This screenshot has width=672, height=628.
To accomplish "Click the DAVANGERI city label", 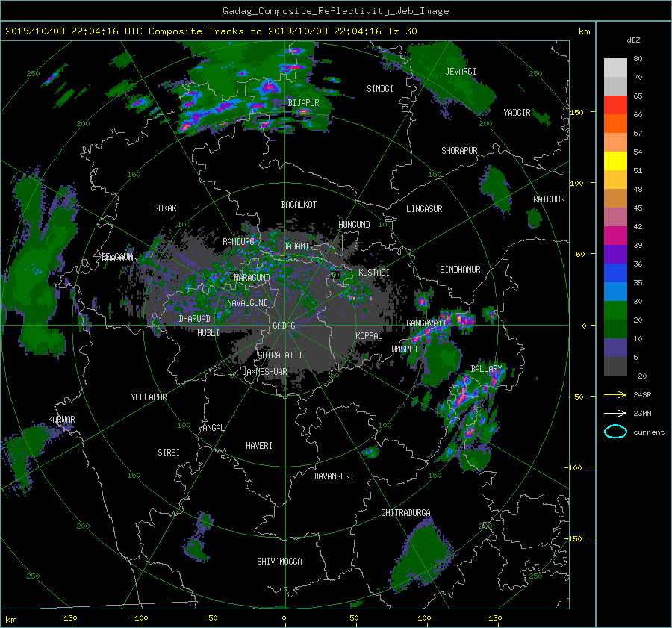I will (x=334, y=476).
